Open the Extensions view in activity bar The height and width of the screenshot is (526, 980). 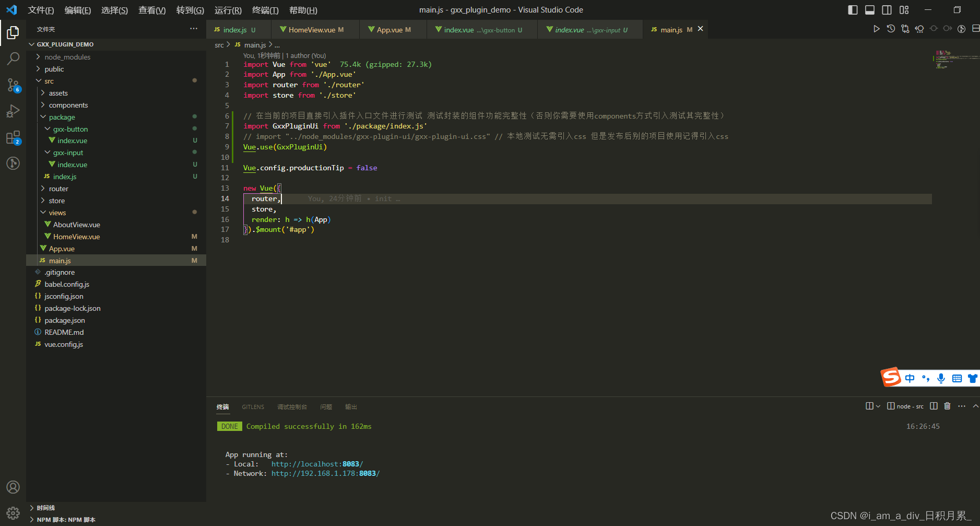(13, 137)
